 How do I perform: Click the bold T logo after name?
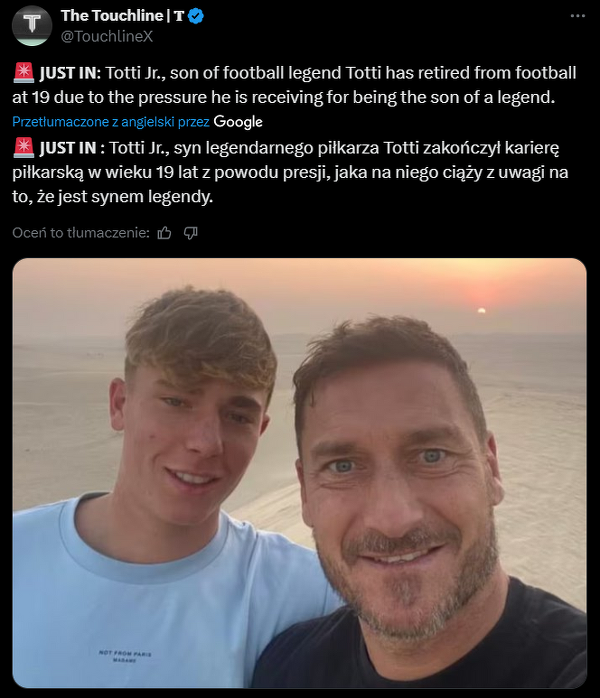click(x=179, y=16)
